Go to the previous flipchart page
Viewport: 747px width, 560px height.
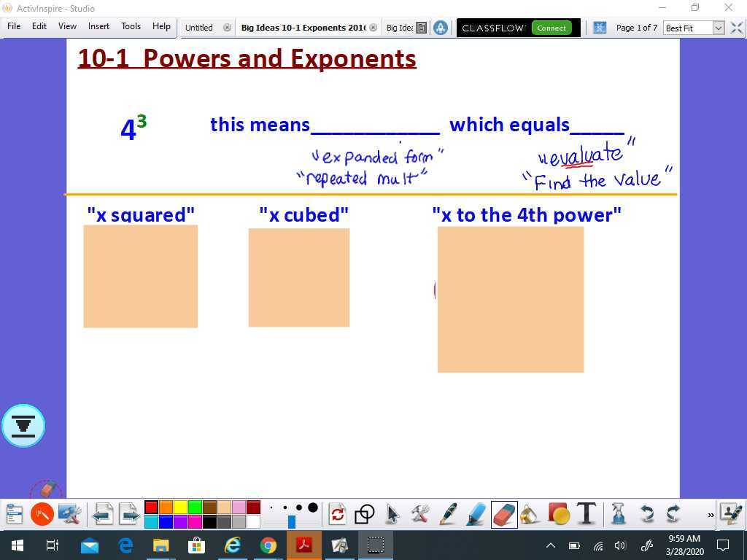click(x=102, y=514)
